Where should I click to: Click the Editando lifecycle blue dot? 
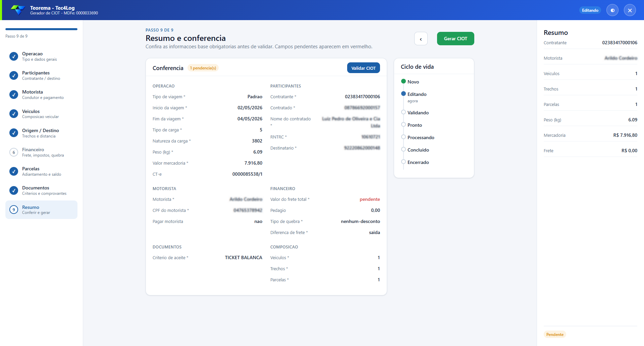[404, 94]
